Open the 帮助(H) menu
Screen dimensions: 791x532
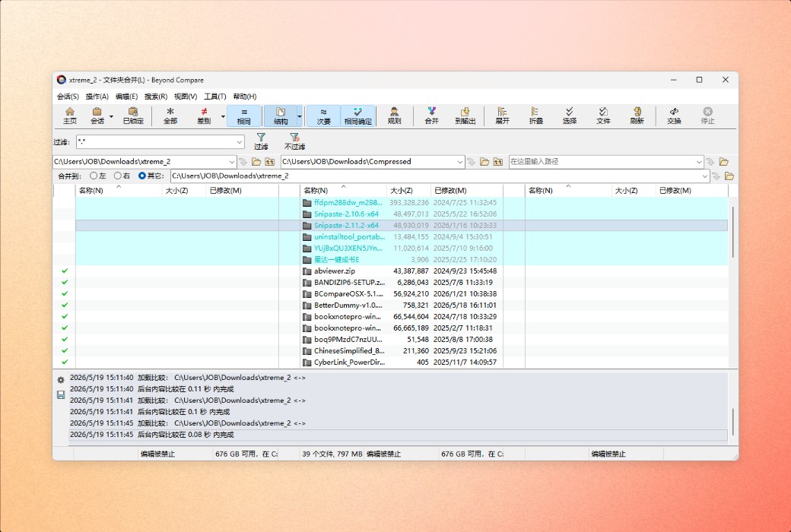coord(244,97)
